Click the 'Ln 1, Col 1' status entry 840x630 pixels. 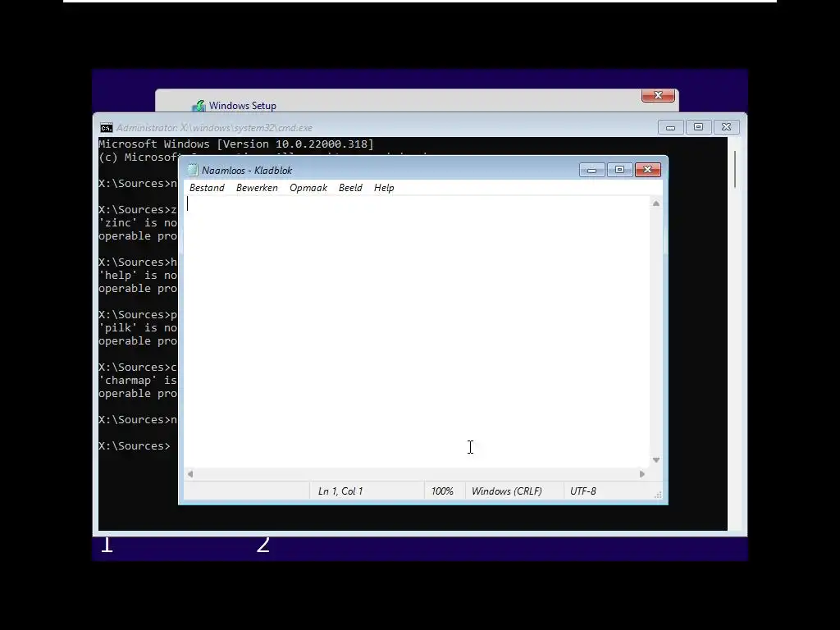coord(340,491)
